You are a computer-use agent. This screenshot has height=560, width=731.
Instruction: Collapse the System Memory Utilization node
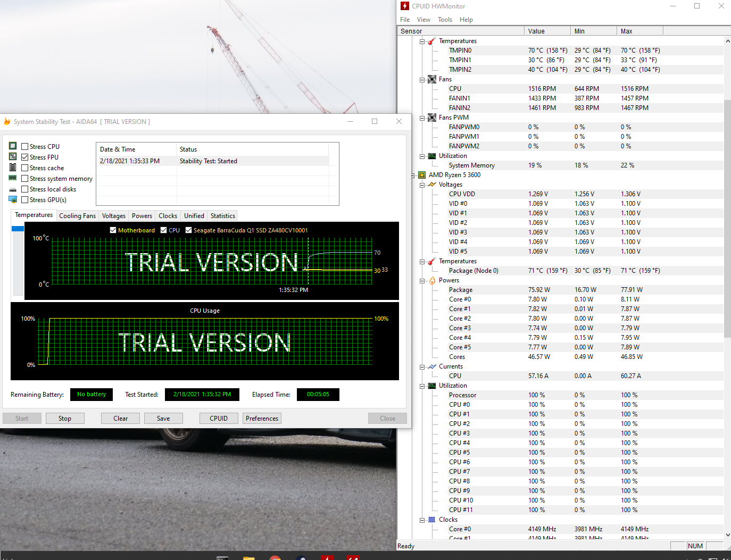point(422,156)
